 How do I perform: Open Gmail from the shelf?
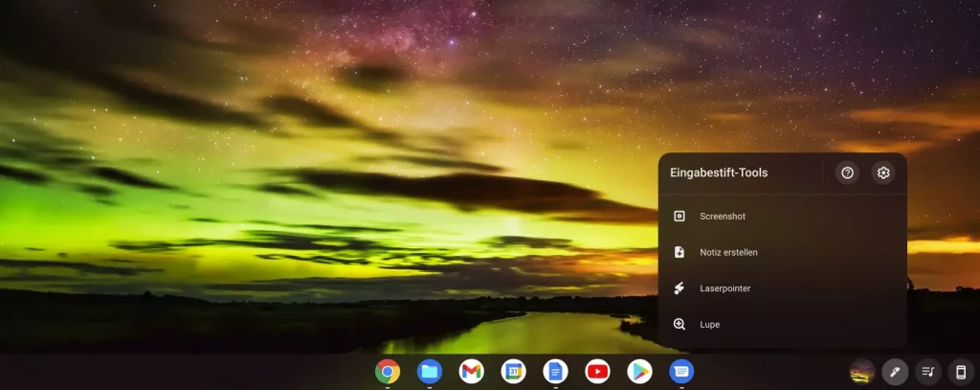click(471, 372)
